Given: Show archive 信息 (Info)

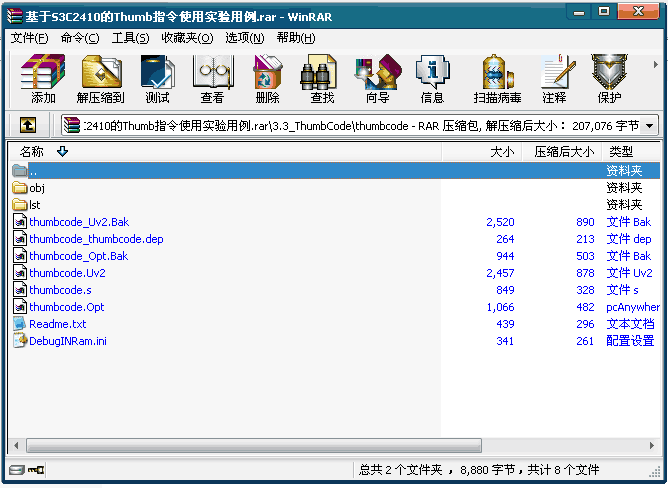Looking at the screenshot, I should pyautogui.click(x=432, y=79).
